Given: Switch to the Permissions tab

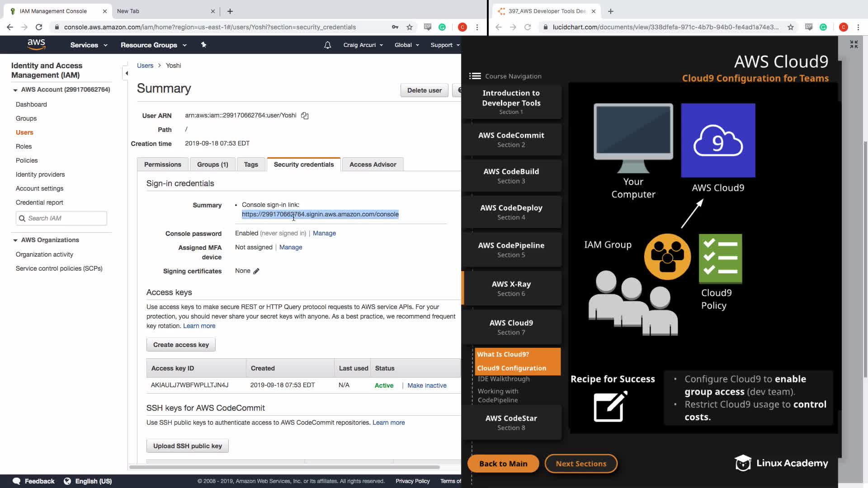Looking at the screenshot, I should tap(162, 164).
